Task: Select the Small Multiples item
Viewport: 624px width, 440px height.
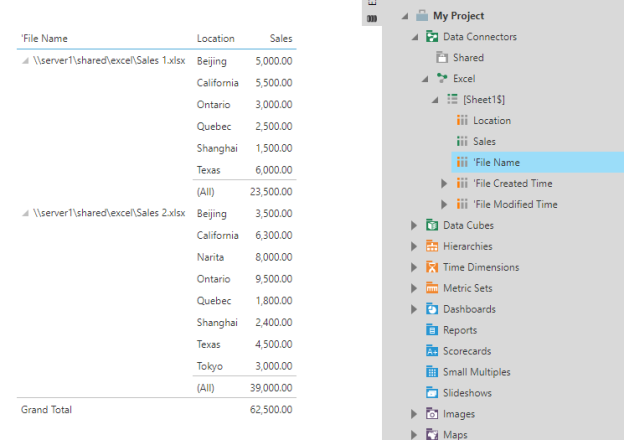Action: pyautogui.click(x=475, y=372)
